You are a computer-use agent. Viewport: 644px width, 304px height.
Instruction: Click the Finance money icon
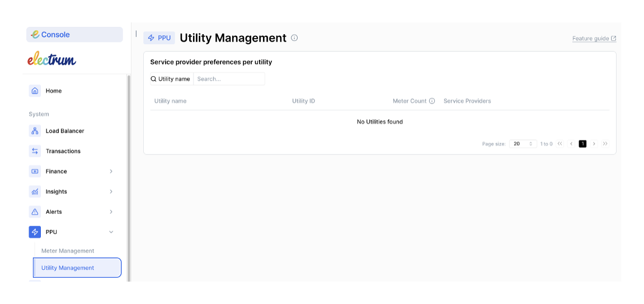[35, 171]
